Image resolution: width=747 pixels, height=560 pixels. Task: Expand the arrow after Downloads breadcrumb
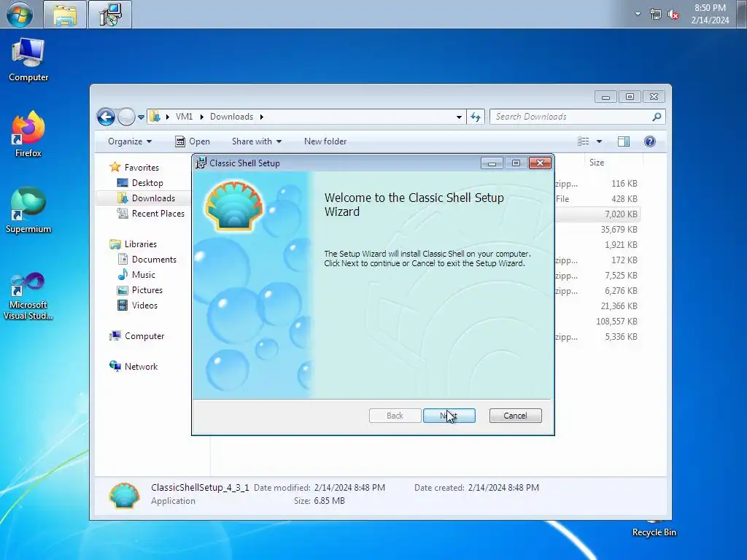coord(262,117)
